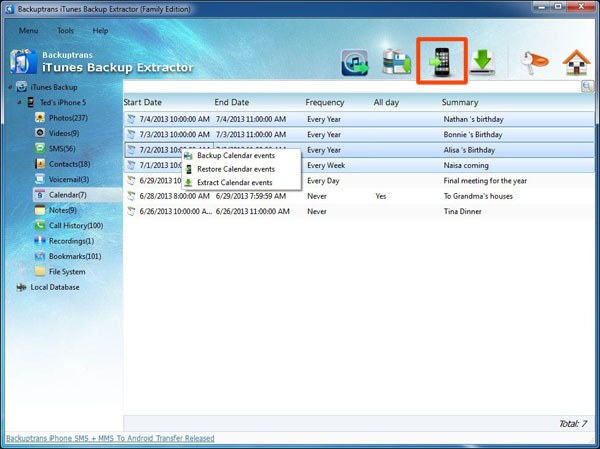Screen dimensions: 600x449
Task: Click the Videos camera icon
Action: 40,133
